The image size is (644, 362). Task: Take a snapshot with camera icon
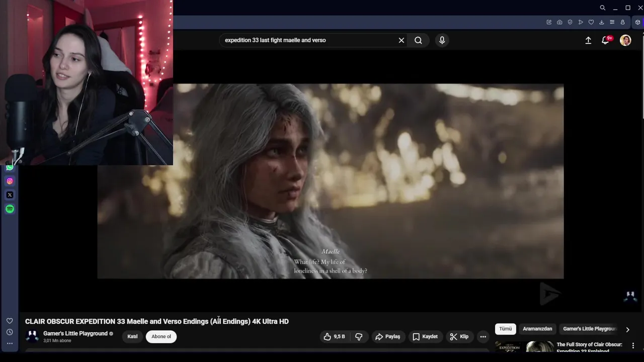tap(559, 22)
